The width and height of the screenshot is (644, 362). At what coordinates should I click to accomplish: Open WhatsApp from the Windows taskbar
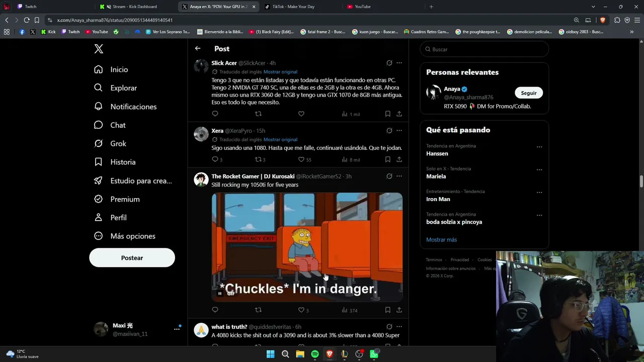[x=374, y=354]
